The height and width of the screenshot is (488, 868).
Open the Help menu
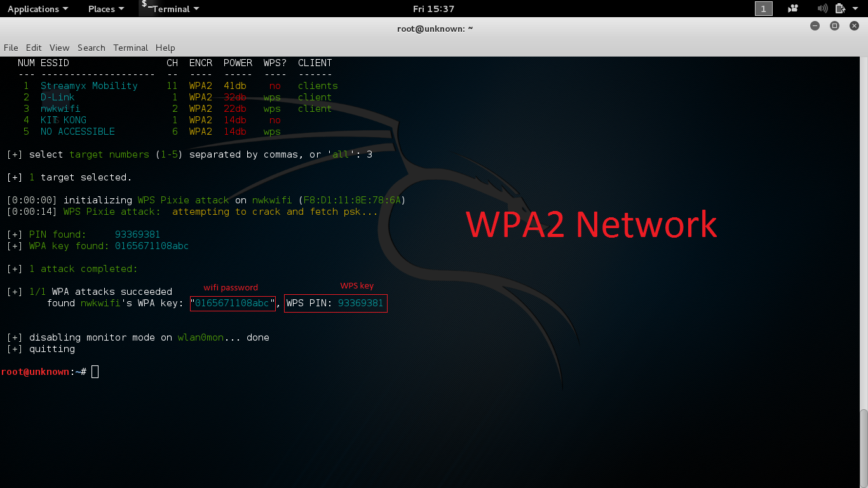[x=165, y=48]
